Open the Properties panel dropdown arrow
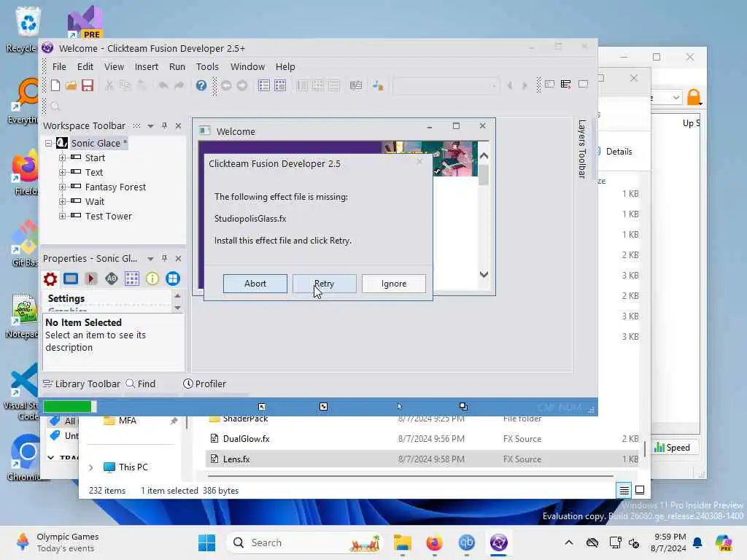747x560 pixels. tap(150, 259)
